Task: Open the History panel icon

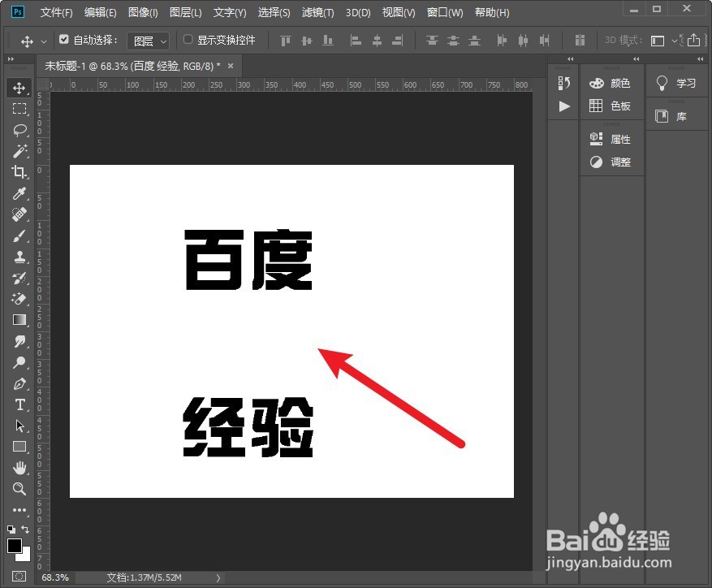Action: [564, 83]
